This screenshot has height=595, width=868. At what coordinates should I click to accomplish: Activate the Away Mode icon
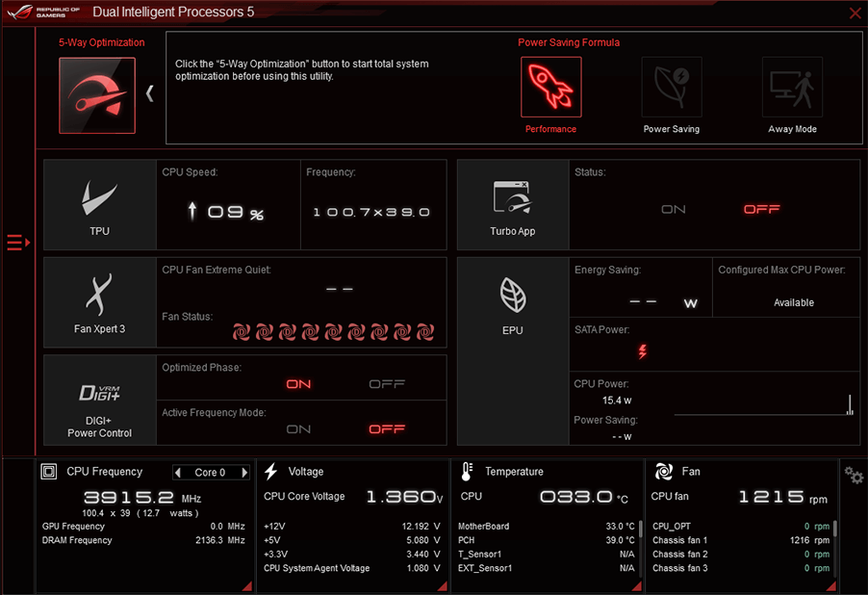pyautogui.click(x=792, y=88)
